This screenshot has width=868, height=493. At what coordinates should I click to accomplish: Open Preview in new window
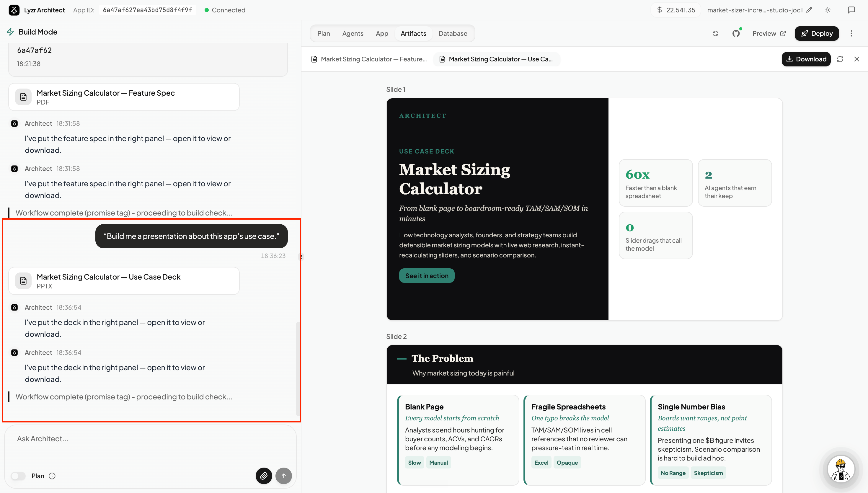[x=769, y=34]
